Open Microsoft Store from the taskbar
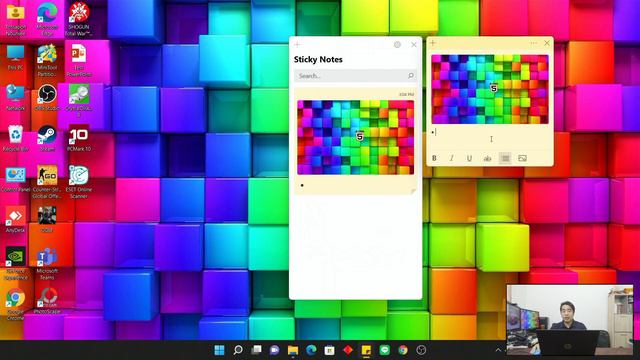This screenshot has height=360, width=640. [x=329, y=350]
